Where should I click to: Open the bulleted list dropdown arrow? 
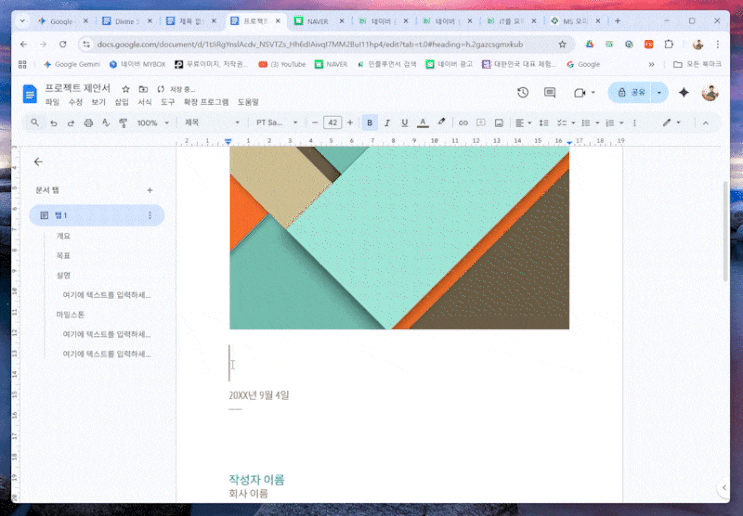pyautogui.click(x=597, y=123)
